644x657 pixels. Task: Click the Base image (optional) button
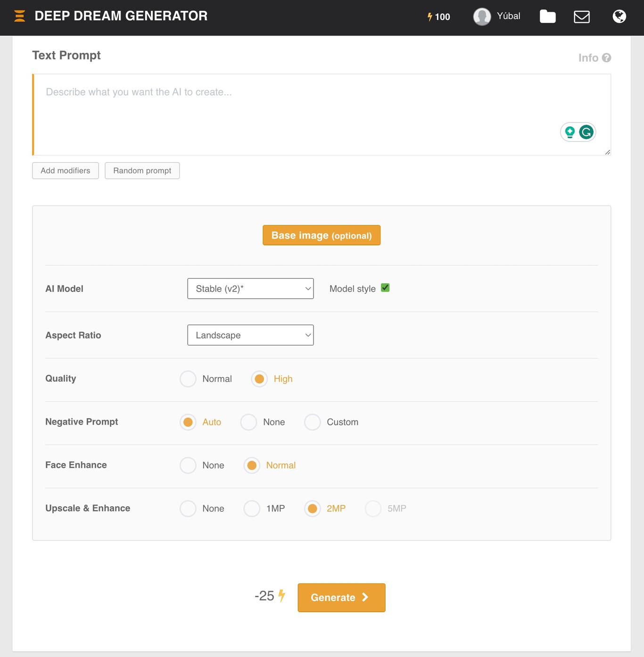click(x=322, y=235)
